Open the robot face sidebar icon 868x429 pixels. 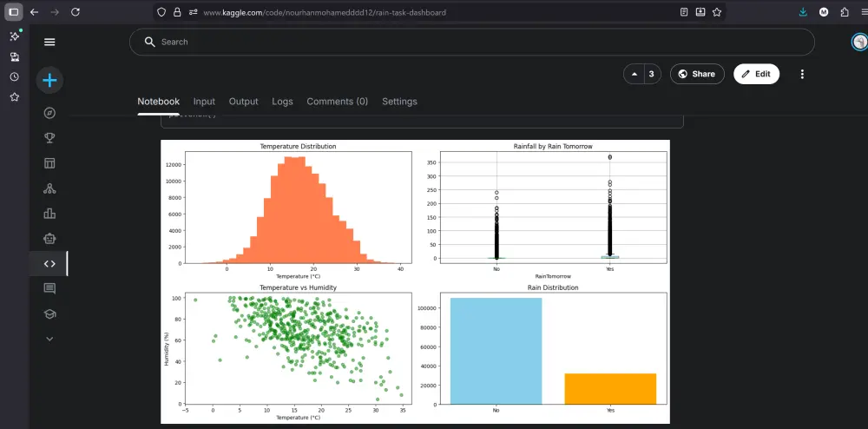coord(49,239)
